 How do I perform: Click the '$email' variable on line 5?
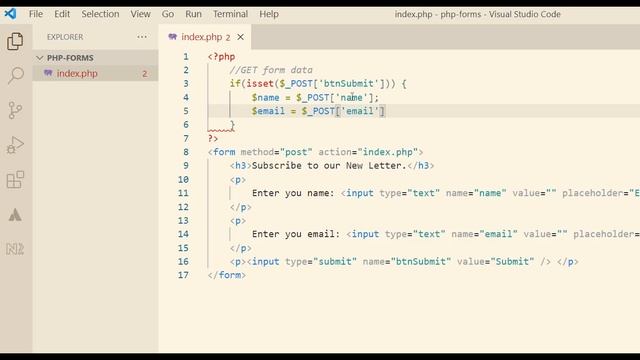tap(268, 111)
